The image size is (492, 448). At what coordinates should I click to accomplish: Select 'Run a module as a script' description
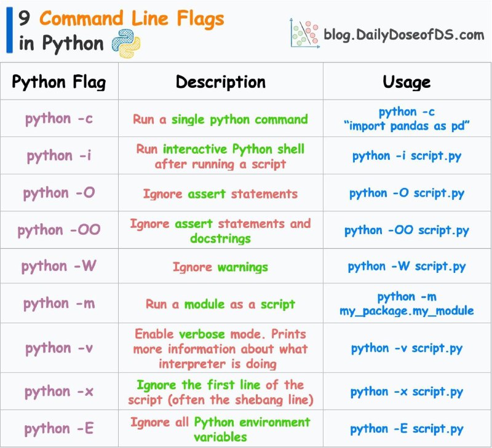tap(220, 304)
